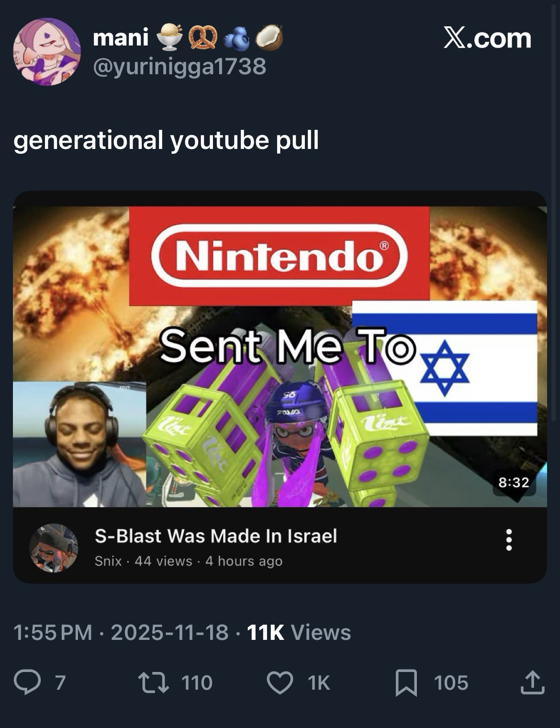Open the post author's @ handle link

click(179, 67)
